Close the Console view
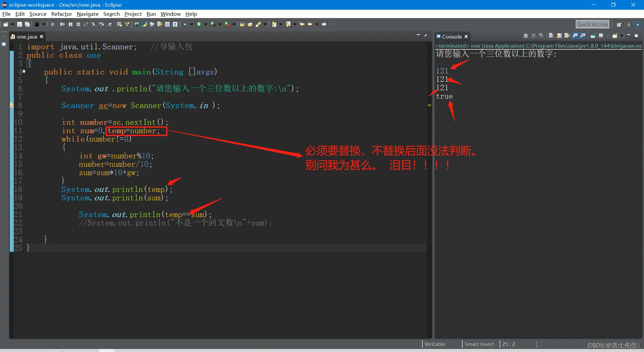 point(466,37)
